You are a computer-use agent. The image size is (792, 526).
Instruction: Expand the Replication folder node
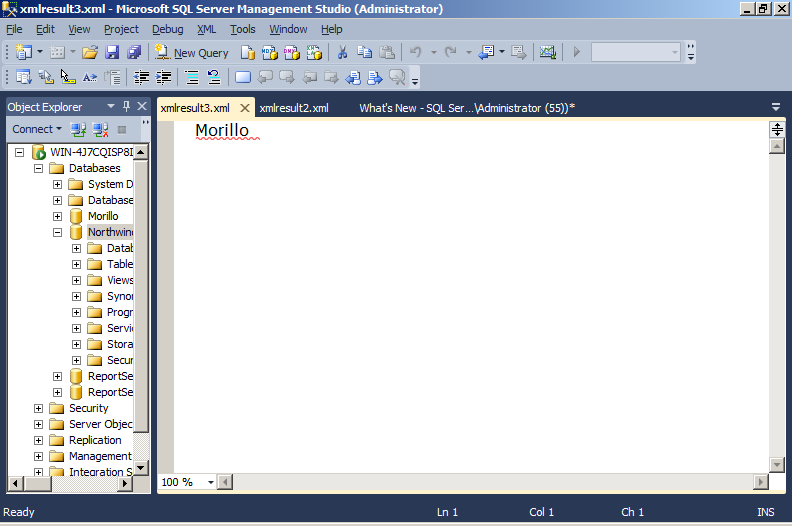click(x=38, y=440)
